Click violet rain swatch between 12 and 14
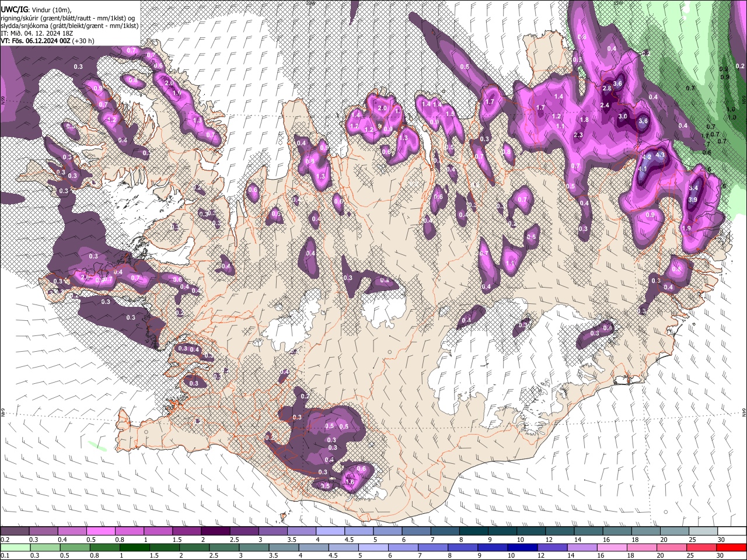This screenshot has height=560, width=747. click(x=552, y=548)
